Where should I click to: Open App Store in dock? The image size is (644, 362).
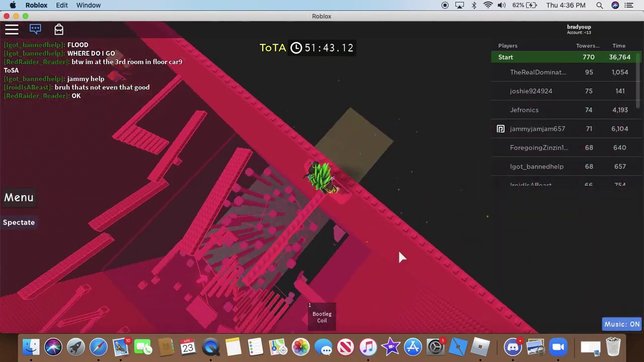coord(413,347)
